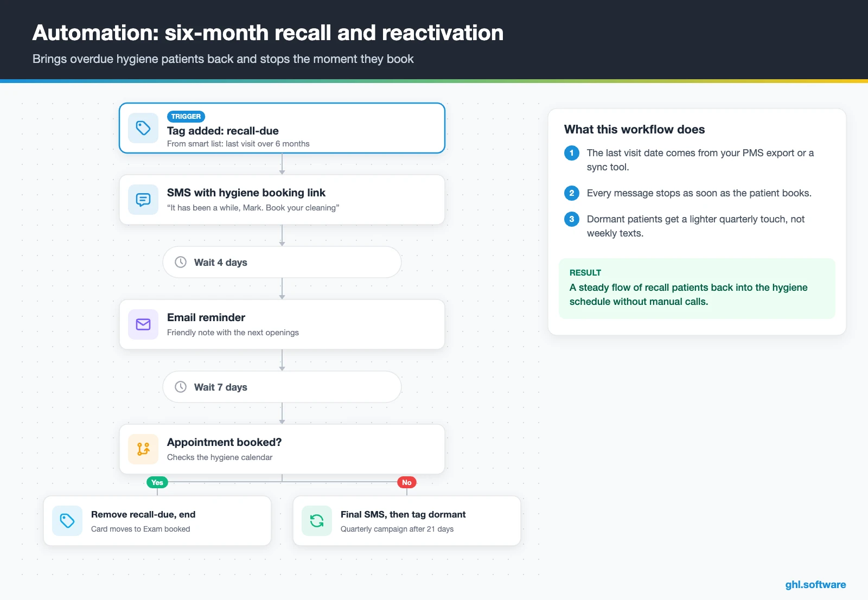Image resolution: width=868 pixels, height=600 pixels.
Task: Open the ghl.software link
Action: [815, 584]
